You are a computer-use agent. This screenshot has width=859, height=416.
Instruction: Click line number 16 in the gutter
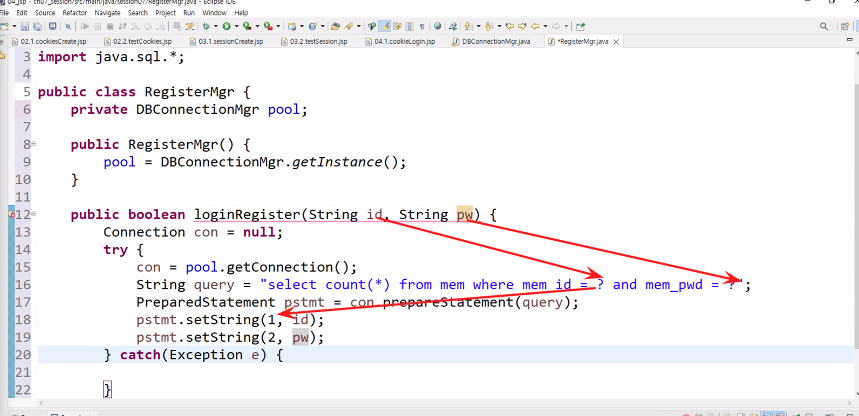point(23,284)
